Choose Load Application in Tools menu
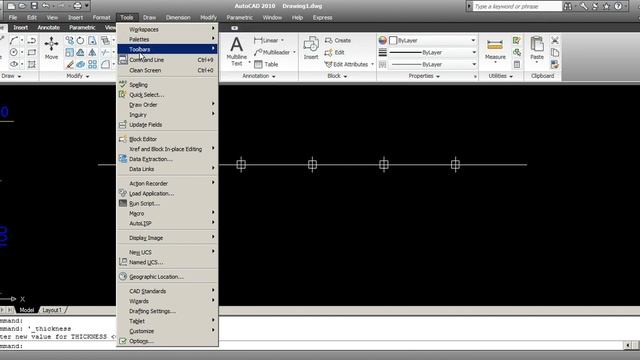The image size is (640, 360). pyautogui.click(x=168, y=193)
